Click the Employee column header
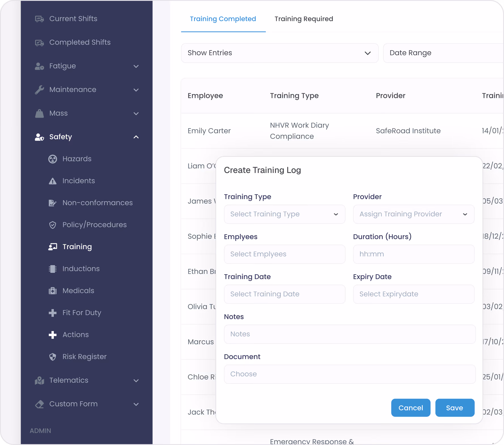The width and height of the screenshot is (504, 445). (x=205, y=96)
